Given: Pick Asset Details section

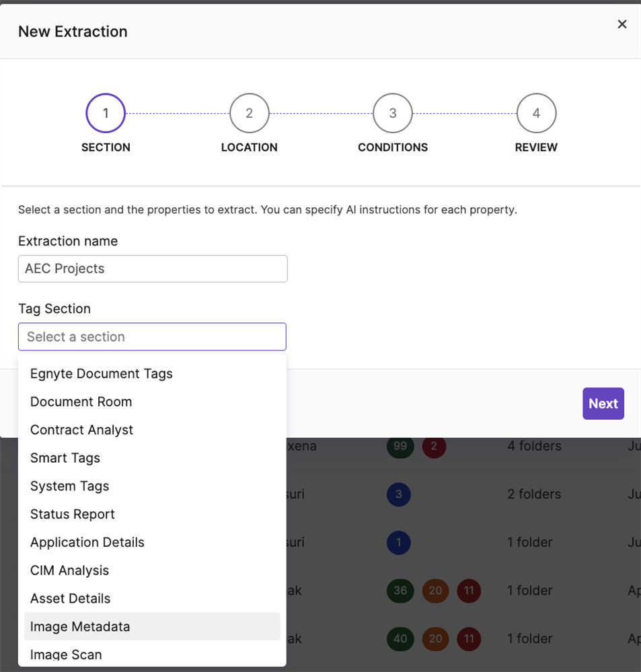Looking at the screenshot, I should pyautogui.click(x=152, y=599).
